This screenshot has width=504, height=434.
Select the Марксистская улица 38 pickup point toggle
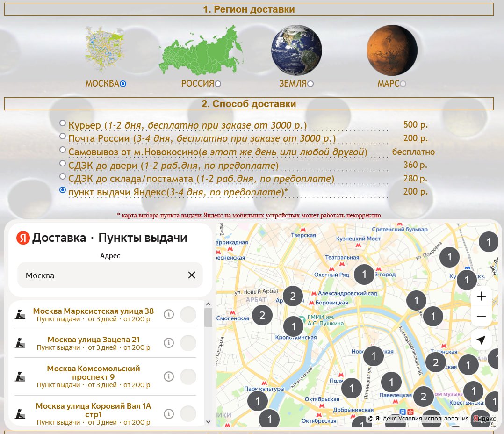coord(188,314)
